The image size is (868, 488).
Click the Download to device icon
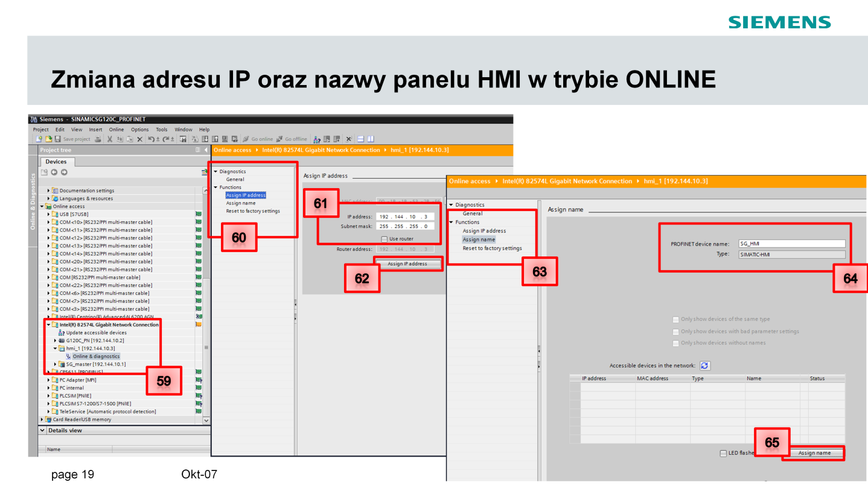(205, 139)
